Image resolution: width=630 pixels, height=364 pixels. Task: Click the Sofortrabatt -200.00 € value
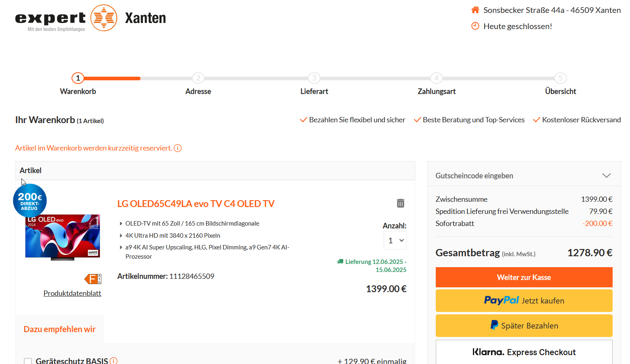597,223
